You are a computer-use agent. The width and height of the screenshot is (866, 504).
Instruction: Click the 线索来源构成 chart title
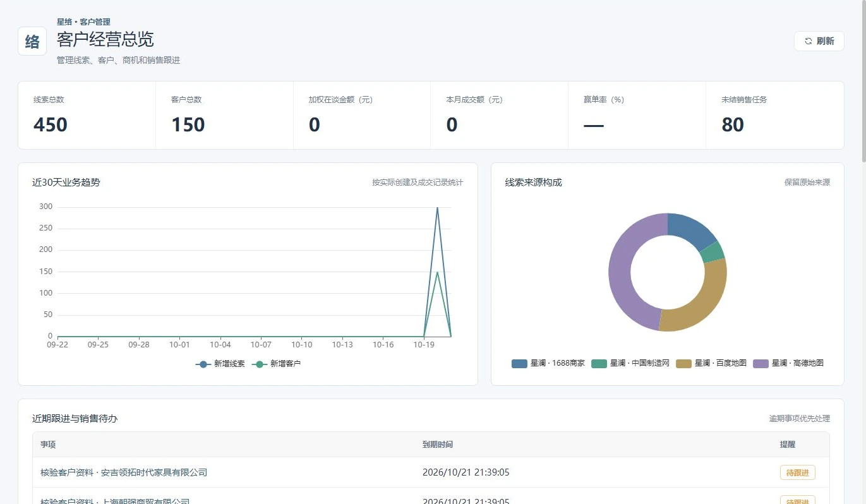click(533, 183)
